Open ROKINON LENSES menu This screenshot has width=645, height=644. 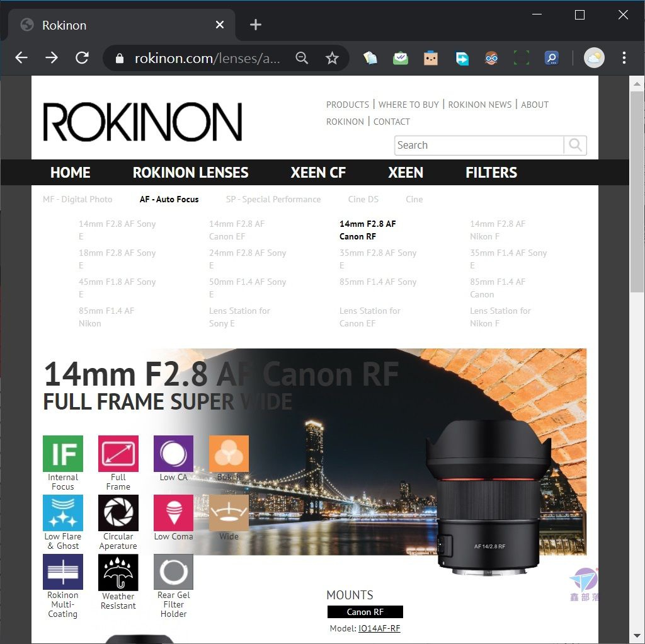tap(190, 173)
